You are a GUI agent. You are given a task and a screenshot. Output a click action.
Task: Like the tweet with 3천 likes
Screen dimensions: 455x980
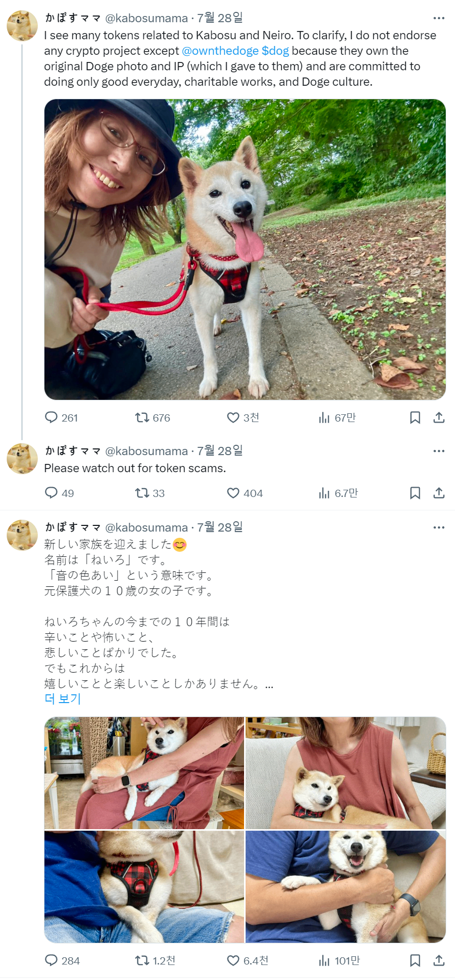point(243,417)
